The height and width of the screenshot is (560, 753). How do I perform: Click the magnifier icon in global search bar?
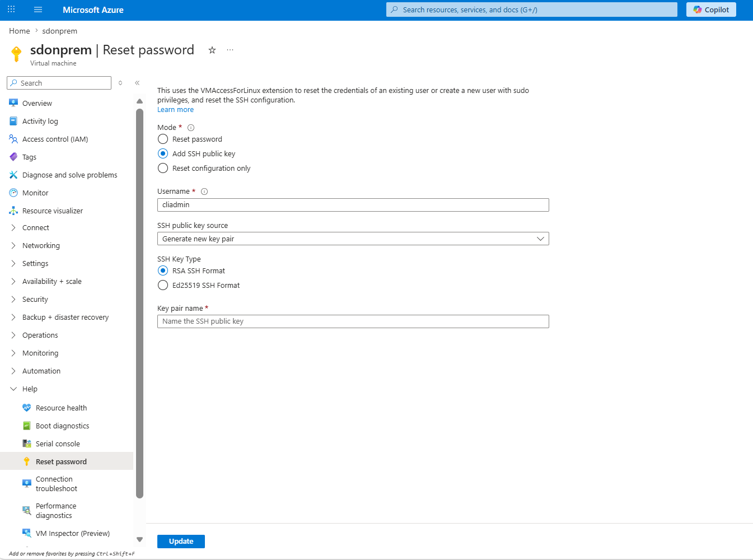point(395,10)
